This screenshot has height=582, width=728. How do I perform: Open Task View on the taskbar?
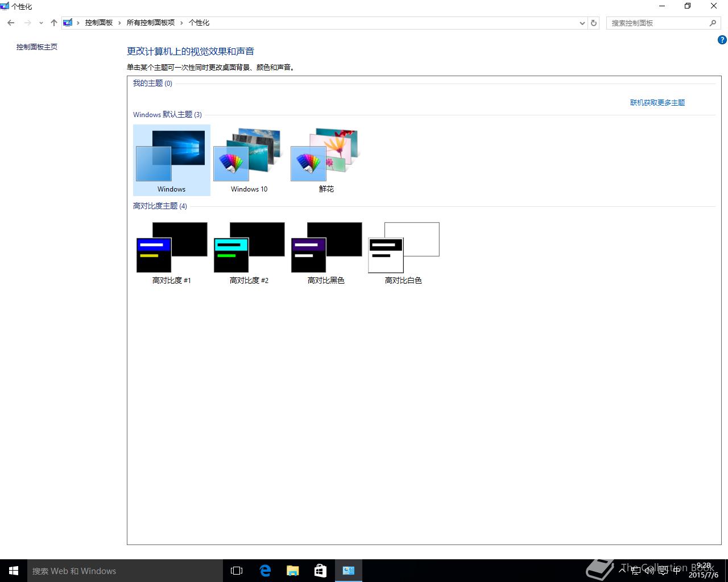[237, 571]
